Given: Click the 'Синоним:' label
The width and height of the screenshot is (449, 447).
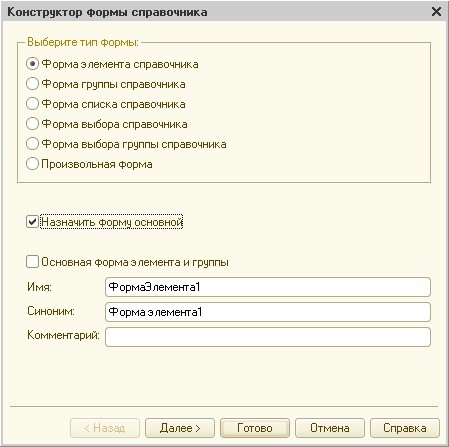Looking at the screenshot, I should coord(51,311).
